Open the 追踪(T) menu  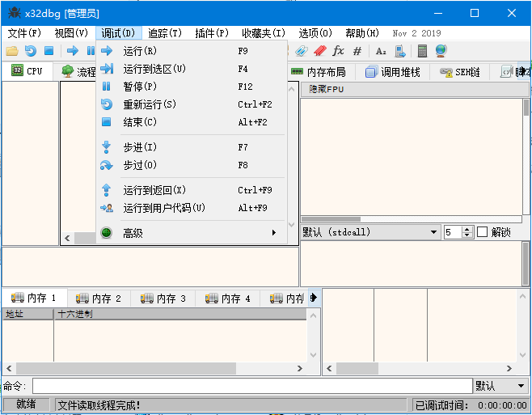click(x=165, y=33)
